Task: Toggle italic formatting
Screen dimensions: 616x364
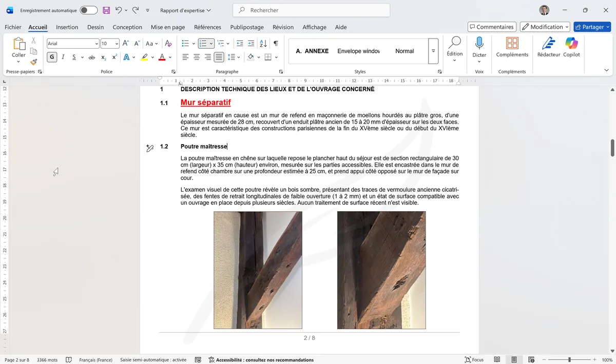Action: [63, 56]
